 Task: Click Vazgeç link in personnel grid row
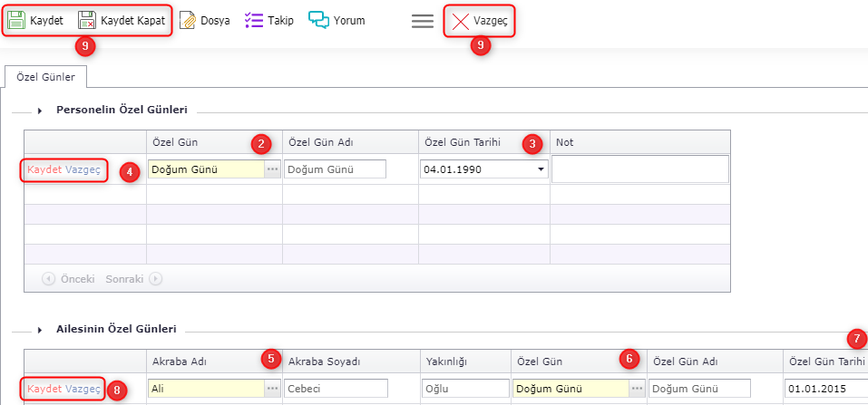(x=83, y=169)
